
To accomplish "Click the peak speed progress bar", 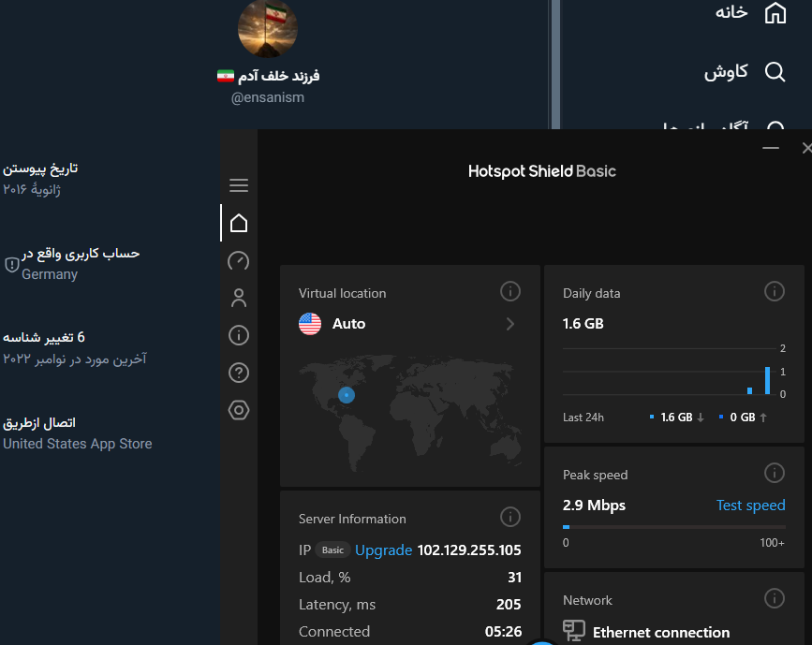I will [673, 527].
